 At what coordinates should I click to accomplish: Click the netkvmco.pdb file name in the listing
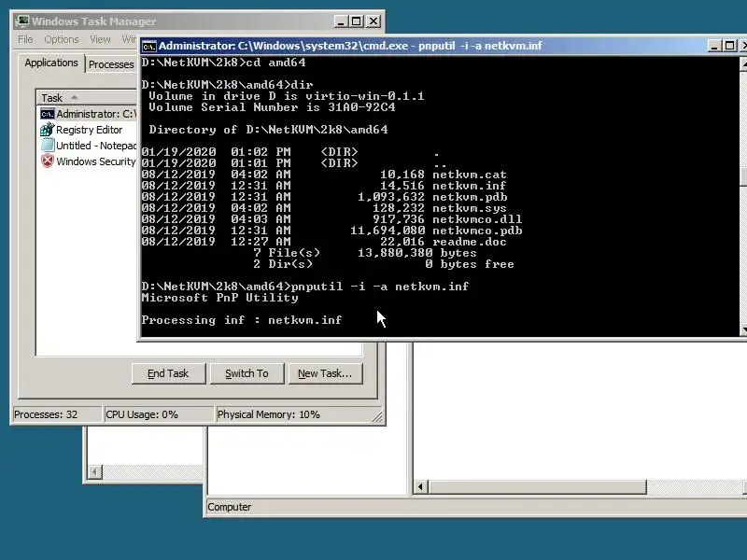tap(477, 231)
